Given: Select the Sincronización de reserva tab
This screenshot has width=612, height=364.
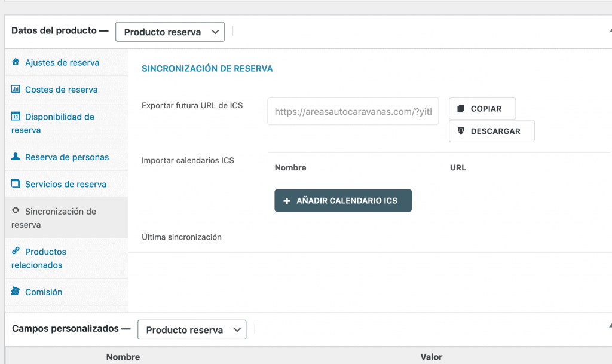Looking at the screenshot, I should (x=66, y=218).
